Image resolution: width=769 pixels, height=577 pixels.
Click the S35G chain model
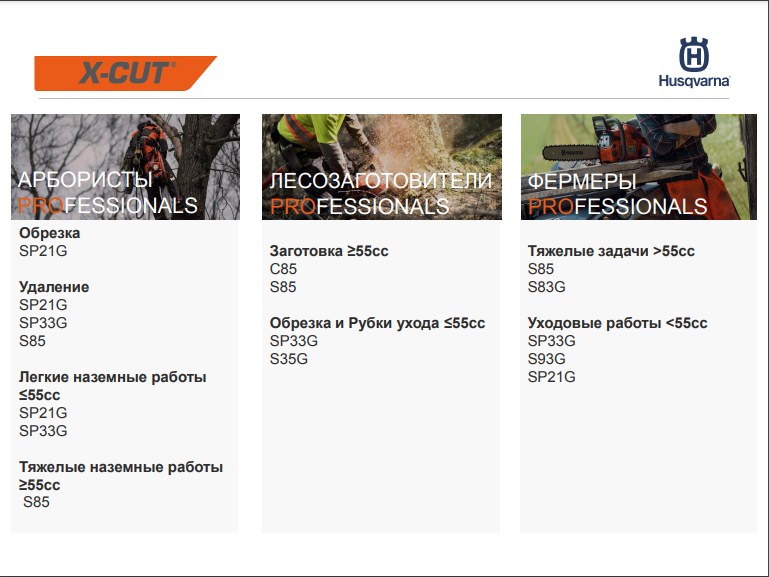coord(289,359)
